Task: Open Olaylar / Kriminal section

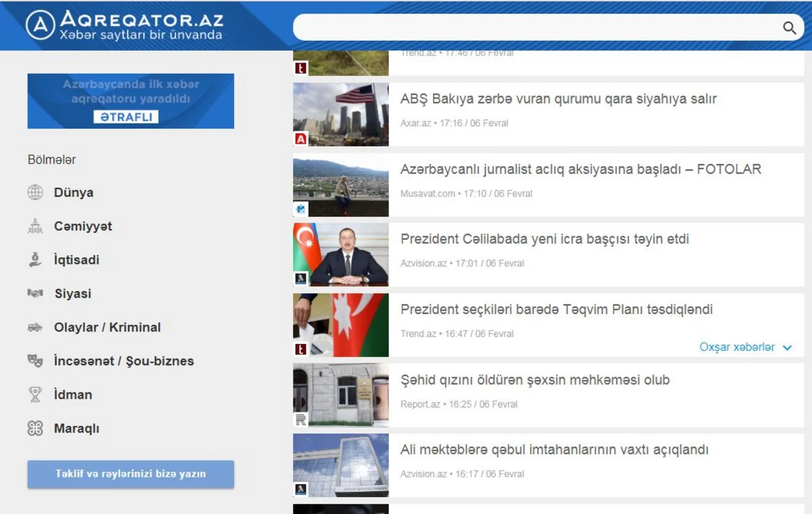Action: tap(108, 328)
